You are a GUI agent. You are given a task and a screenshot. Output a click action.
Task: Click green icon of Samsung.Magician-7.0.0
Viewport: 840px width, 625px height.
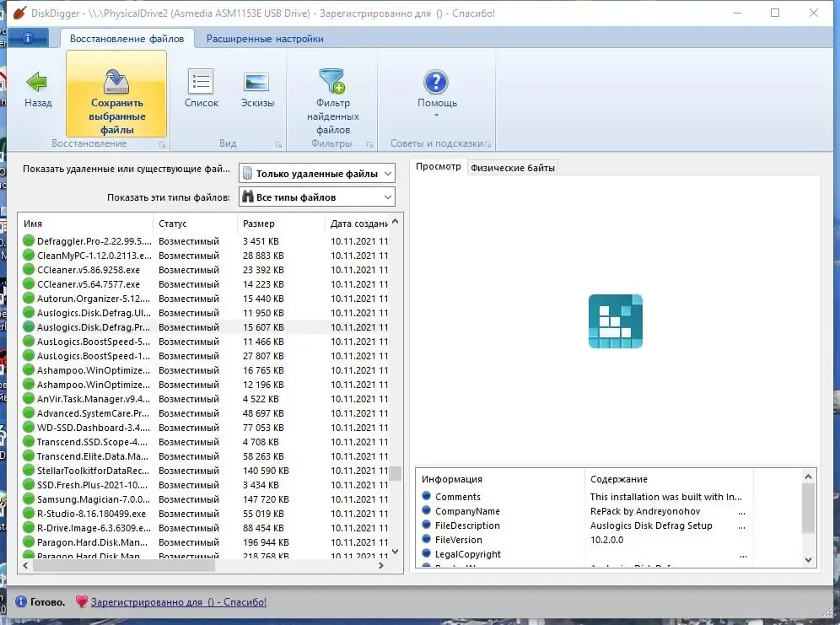click(x=29, y=499)
